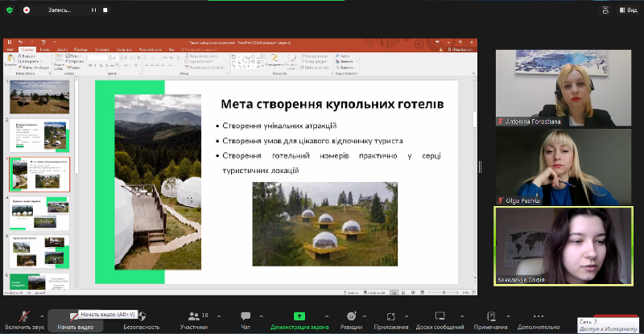Click the green encryption shield icon

tap(9, 10)
